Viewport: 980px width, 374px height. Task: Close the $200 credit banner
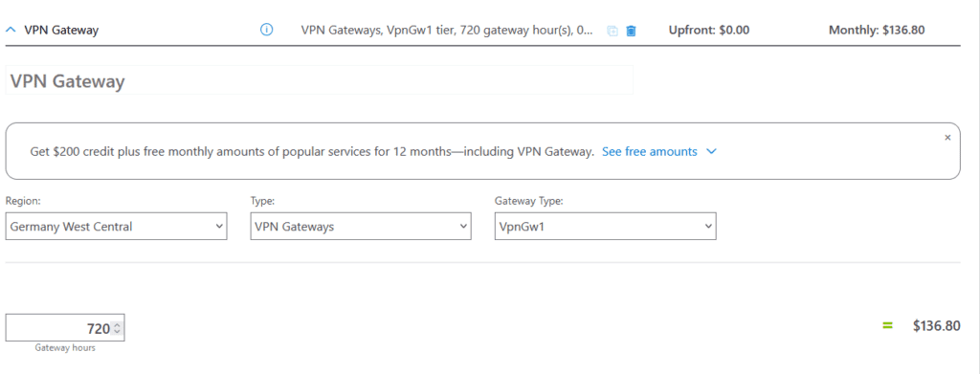tap(947, 138)
